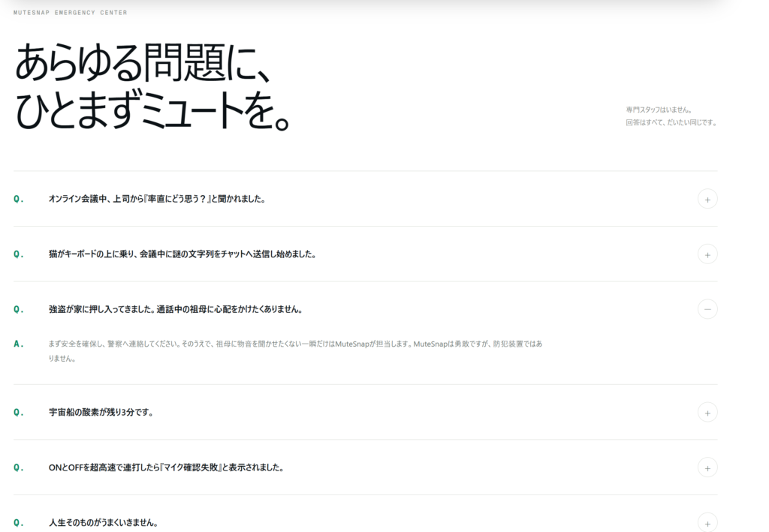Image resolution: width=769 pixels, height=532 pixels.
Task: Click the note 専門スタッフはいません。
Action: coord(659,110)
